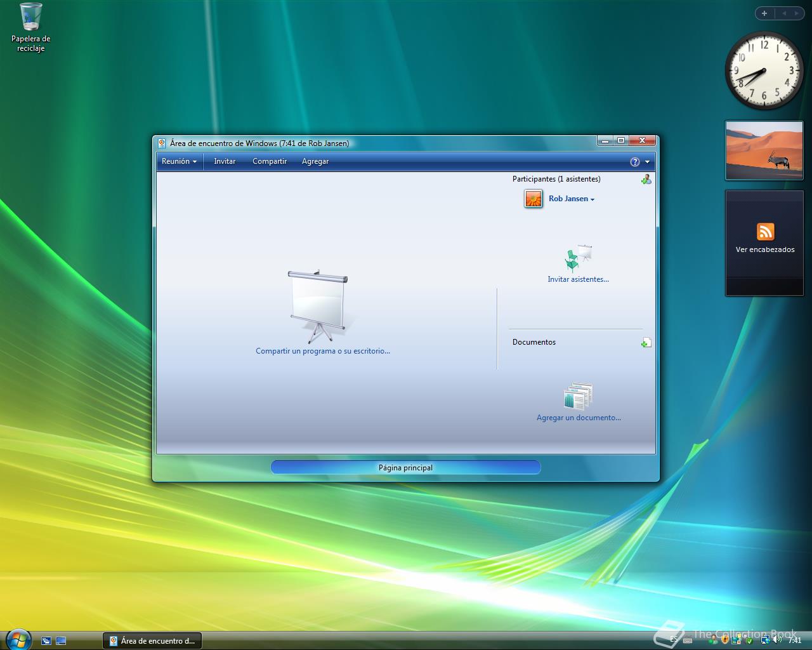This screenshot has width=812, height=650.
Task: Click the stacked documents icon
Action: [x=578, y=396]
